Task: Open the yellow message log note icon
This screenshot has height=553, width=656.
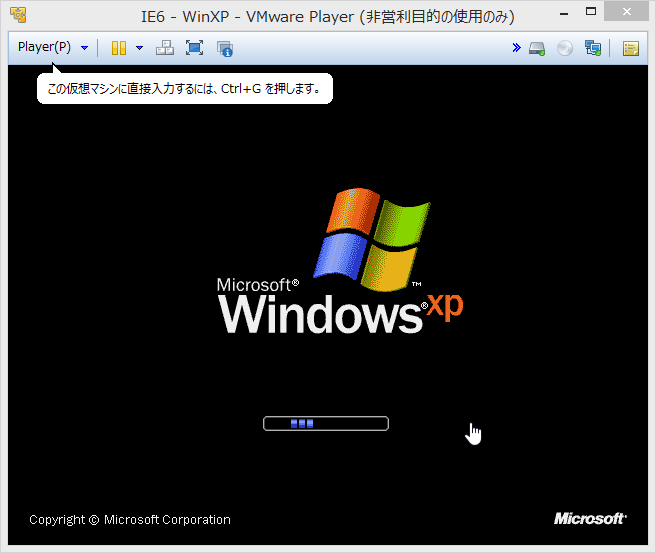Action: (x=630, y=48)
